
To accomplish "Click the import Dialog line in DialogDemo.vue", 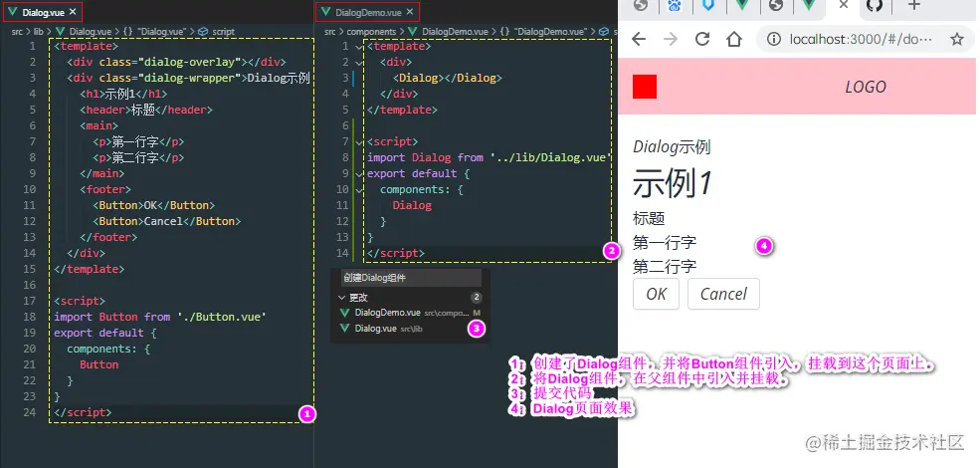I will click(487, 157).
